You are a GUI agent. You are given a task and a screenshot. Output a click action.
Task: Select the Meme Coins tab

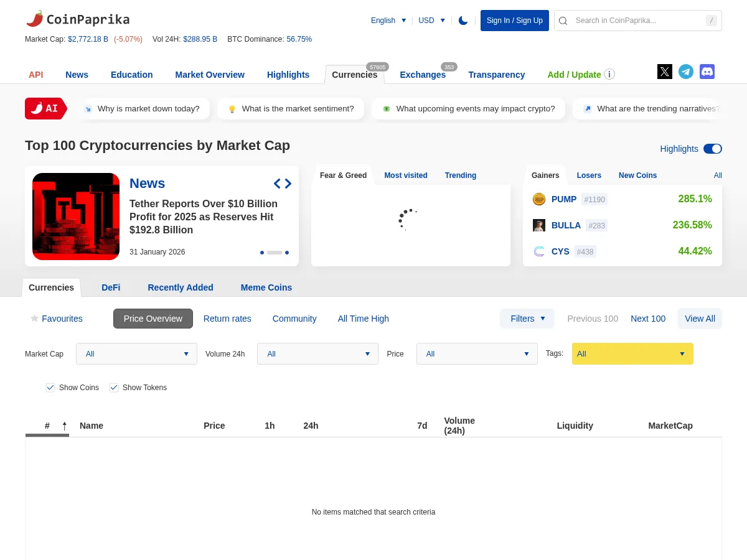pos(266,287)
